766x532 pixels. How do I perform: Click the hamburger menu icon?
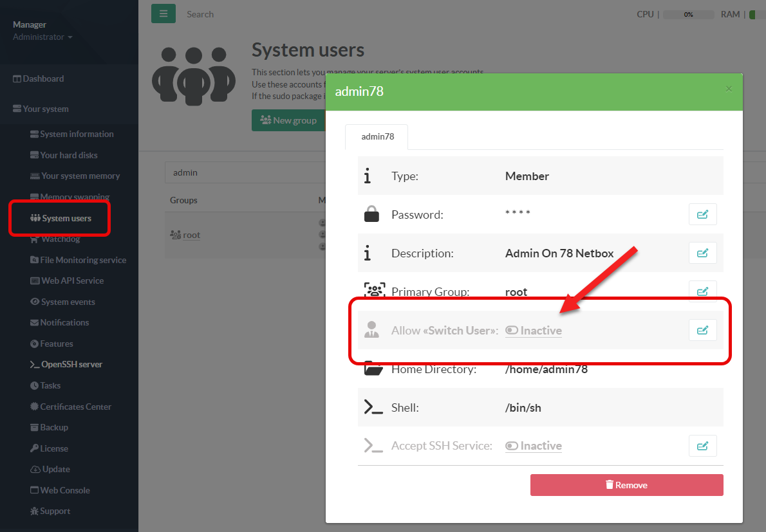tap(163, 14)
